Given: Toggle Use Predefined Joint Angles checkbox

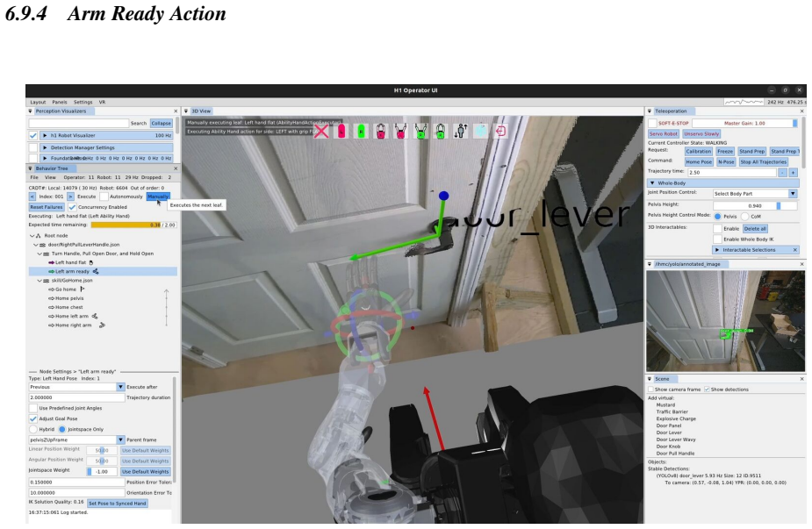Looking at the screenshot, I should pyautogui.click(x=33, y=409).
